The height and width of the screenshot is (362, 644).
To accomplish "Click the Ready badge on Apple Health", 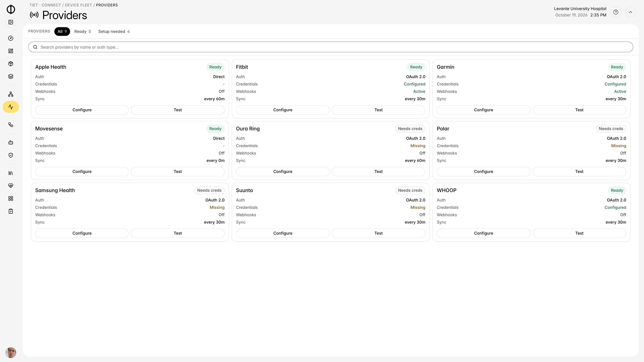I will click(x=215, y=67).
